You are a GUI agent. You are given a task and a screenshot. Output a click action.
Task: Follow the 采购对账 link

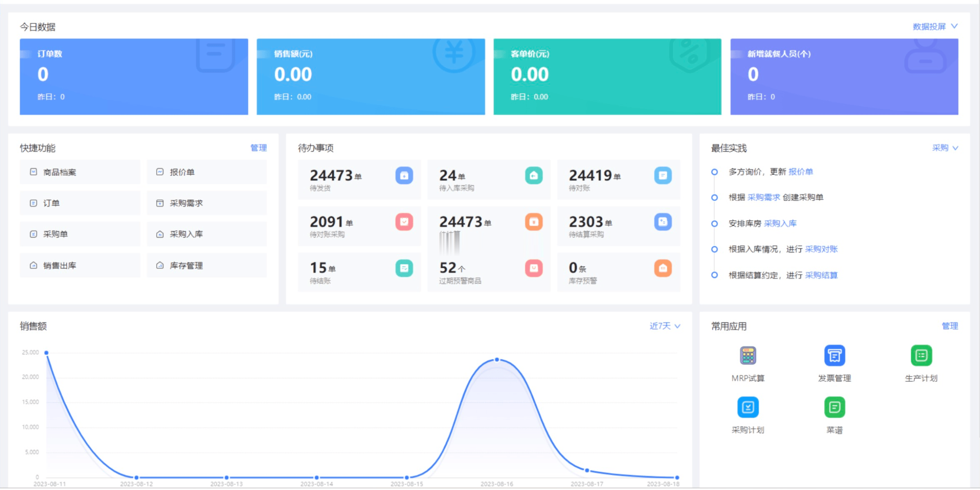tap(821, 249)
